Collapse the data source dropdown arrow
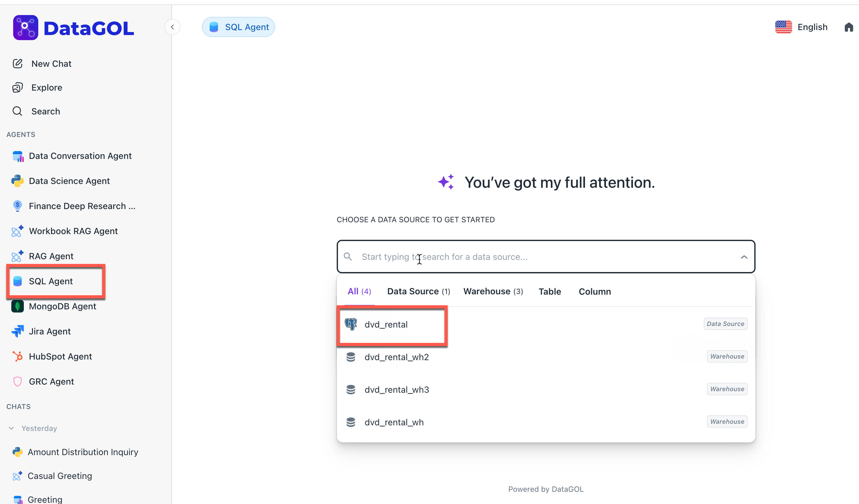 [744, 257]
